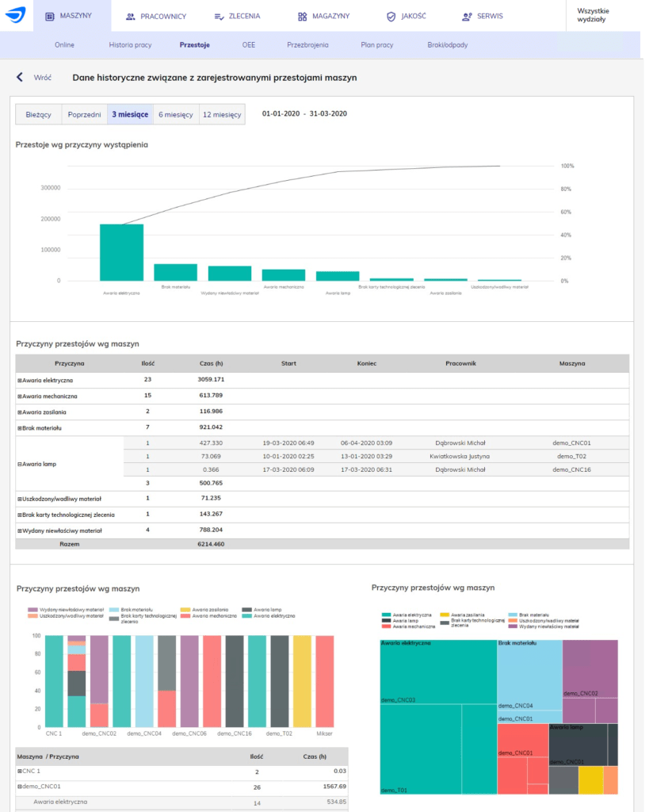This screenshot has width=649, height=812.
Task: Expand the Brak materiału row
Action: [x=19, y=428]
